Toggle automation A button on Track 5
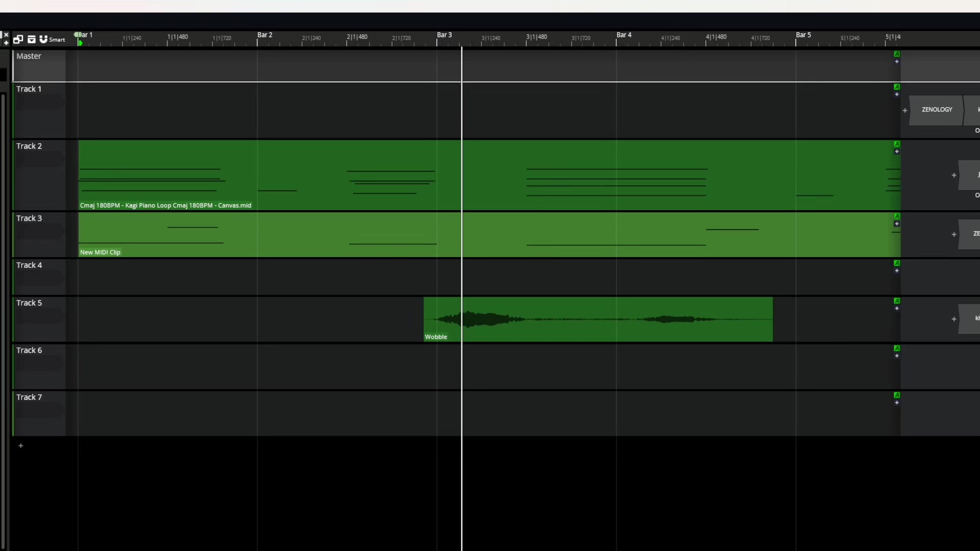This screenshot has height=551, width=980. coord(897,301)
